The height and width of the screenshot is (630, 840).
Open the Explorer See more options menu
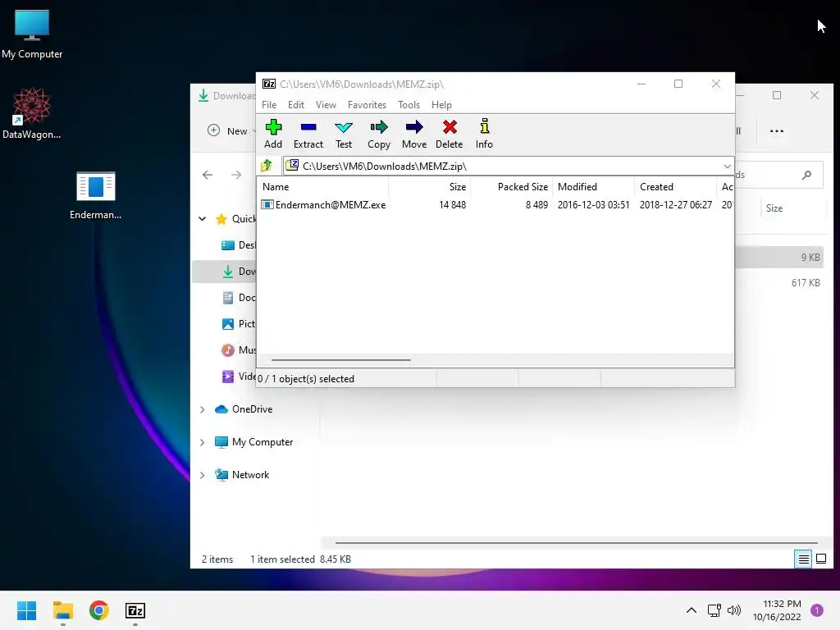pos(776,130)
